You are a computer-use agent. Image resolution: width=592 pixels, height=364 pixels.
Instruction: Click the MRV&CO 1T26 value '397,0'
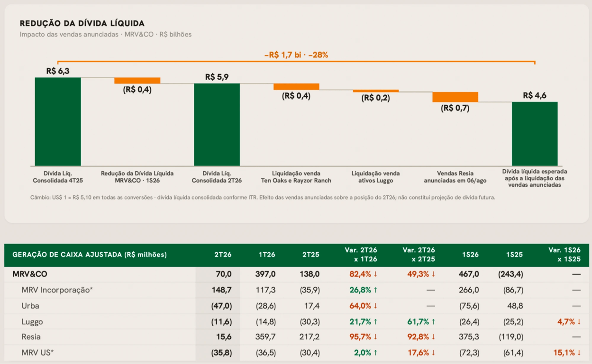point(266,274)
